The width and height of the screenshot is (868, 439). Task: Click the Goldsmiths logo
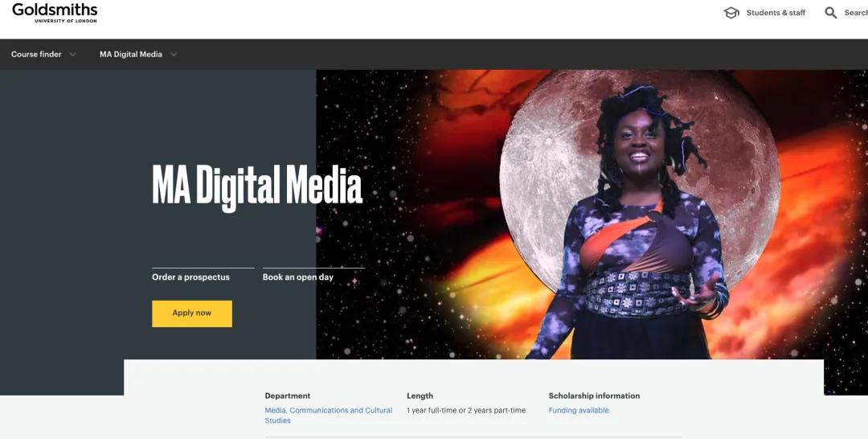click(55, 10)
